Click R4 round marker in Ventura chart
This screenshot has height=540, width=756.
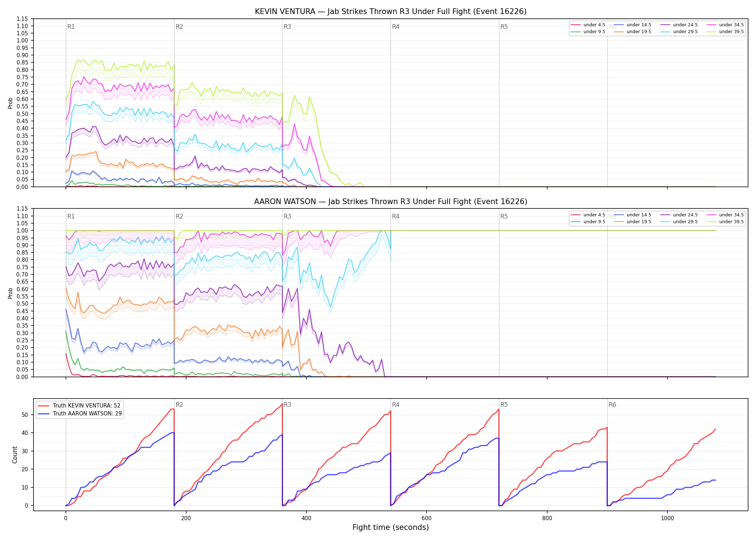396,27
